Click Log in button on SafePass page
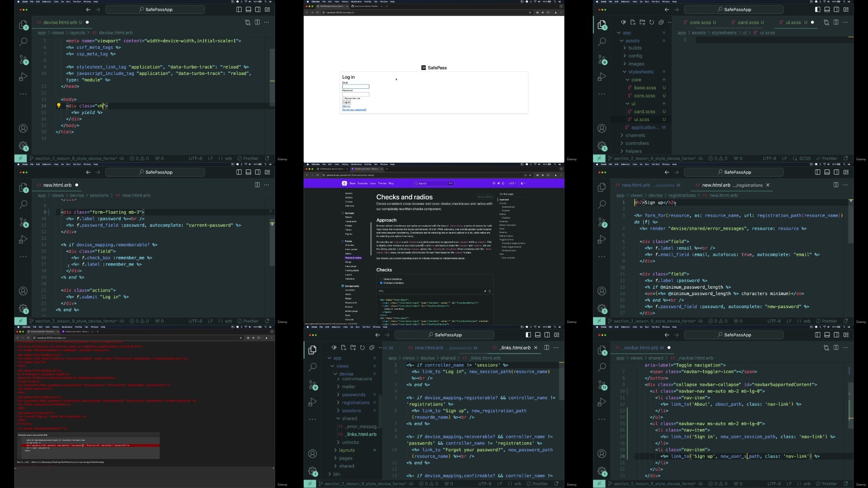Image resolution: width=868 pixels, height=488 pixels. pyautogui.click(x=346, y=102)
